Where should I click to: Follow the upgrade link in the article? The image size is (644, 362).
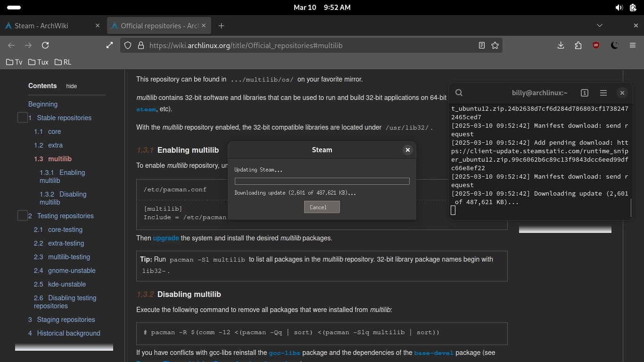[166, 238]
